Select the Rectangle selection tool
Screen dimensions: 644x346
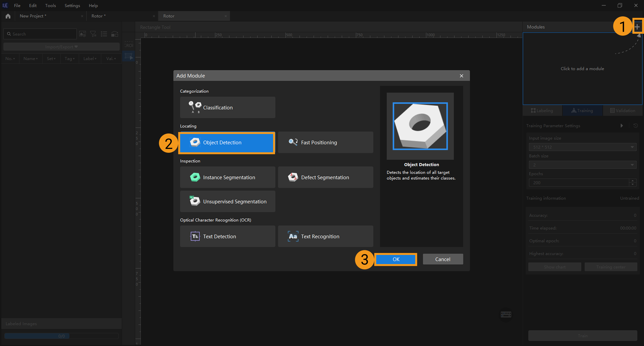click(x=129, y=56)
